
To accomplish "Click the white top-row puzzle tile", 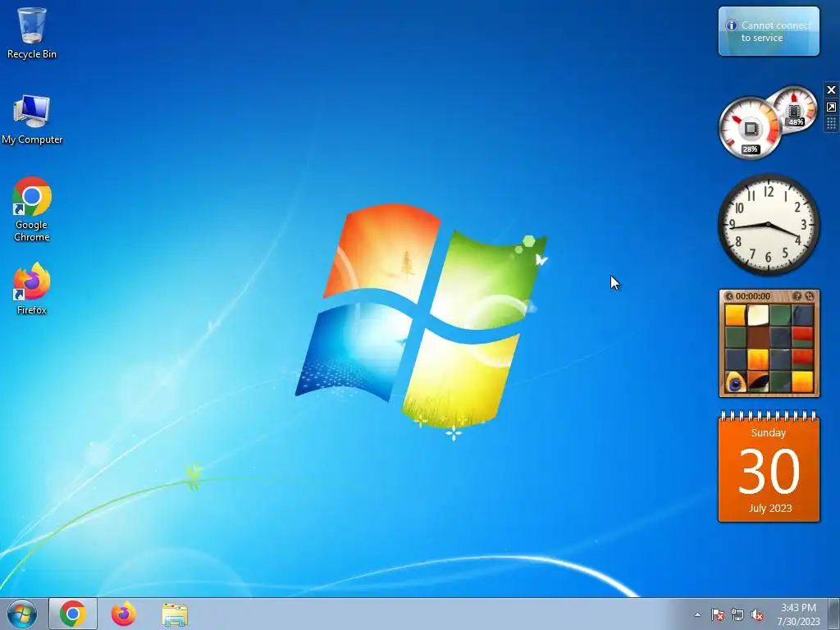I will 758,316.
